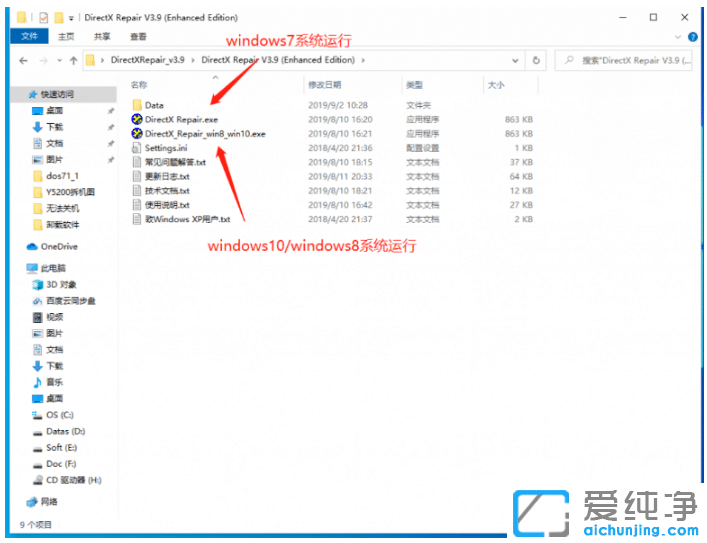Image resolution: width=707 pixels, height=543 pixels.
Task: Click the back navigation arrow
Action: point(23,60)
